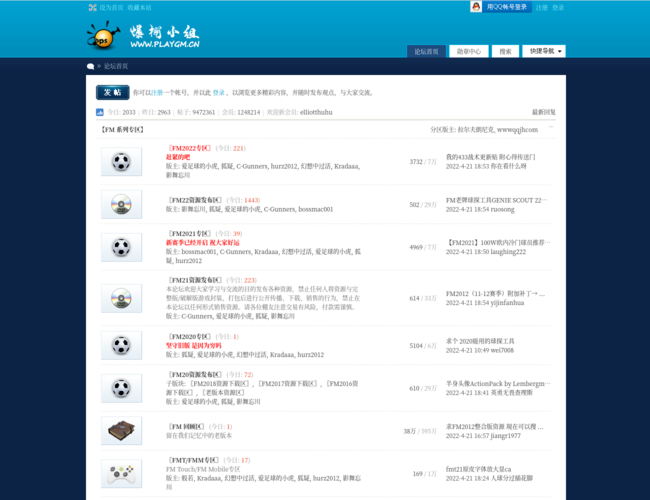Image resolution: width=650 pixels, height=500 pixels.
Task: Open subforum FM2017资源下载区
Action: (x=288, y=384)
